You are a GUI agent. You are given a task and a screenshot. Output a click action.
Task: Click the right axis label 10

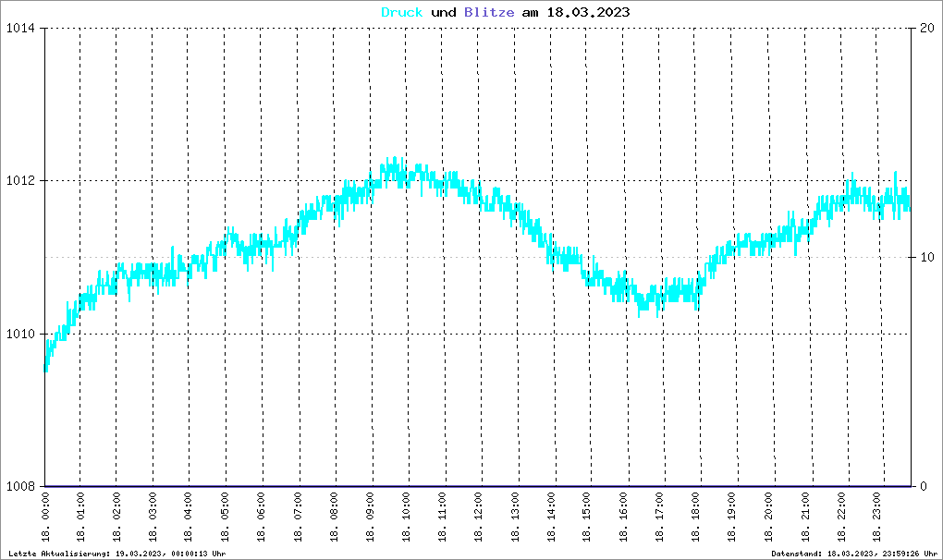927,257
